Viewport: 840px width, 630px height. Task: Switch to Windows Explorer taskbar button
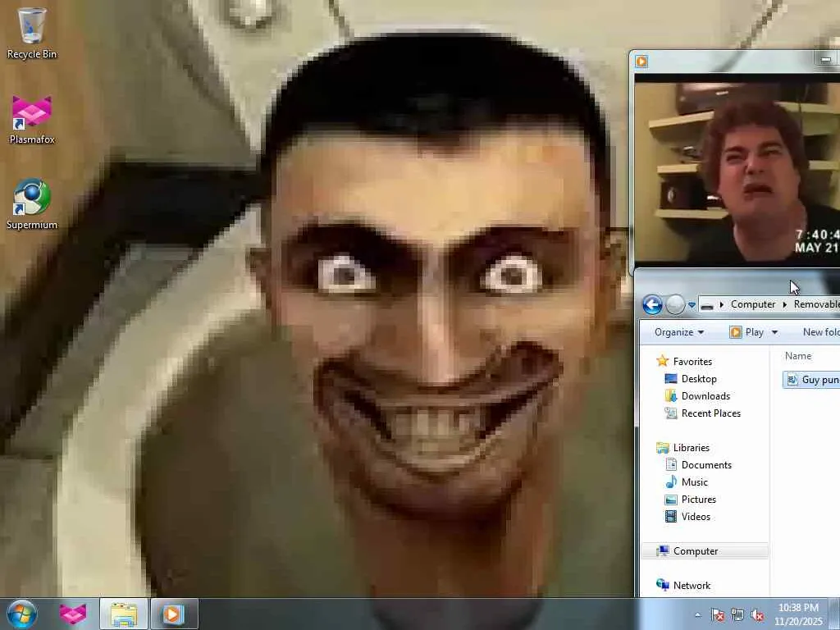point(124,614)
